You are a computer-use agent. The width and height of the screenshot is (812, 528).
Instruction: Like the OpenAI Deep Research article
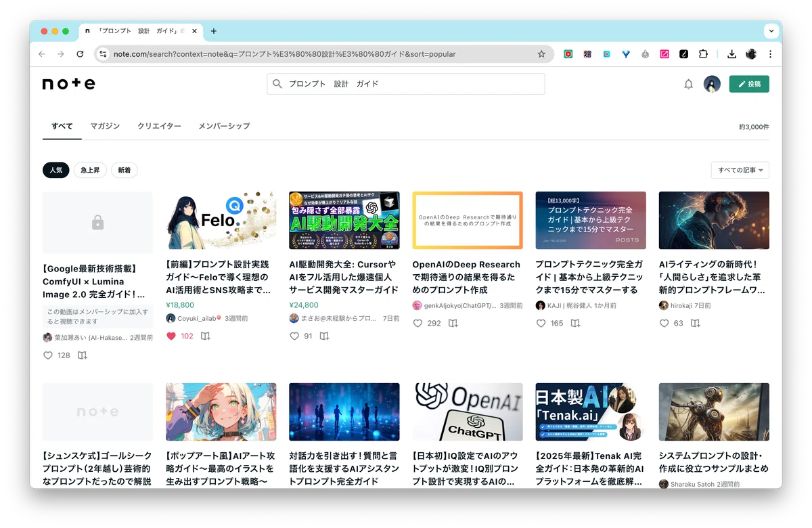(x=418, y=324)
